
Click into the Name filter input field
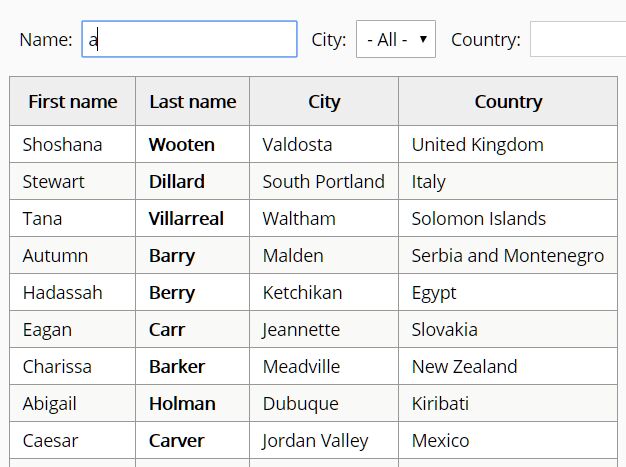pyautogui.click(x=189, y=39)
